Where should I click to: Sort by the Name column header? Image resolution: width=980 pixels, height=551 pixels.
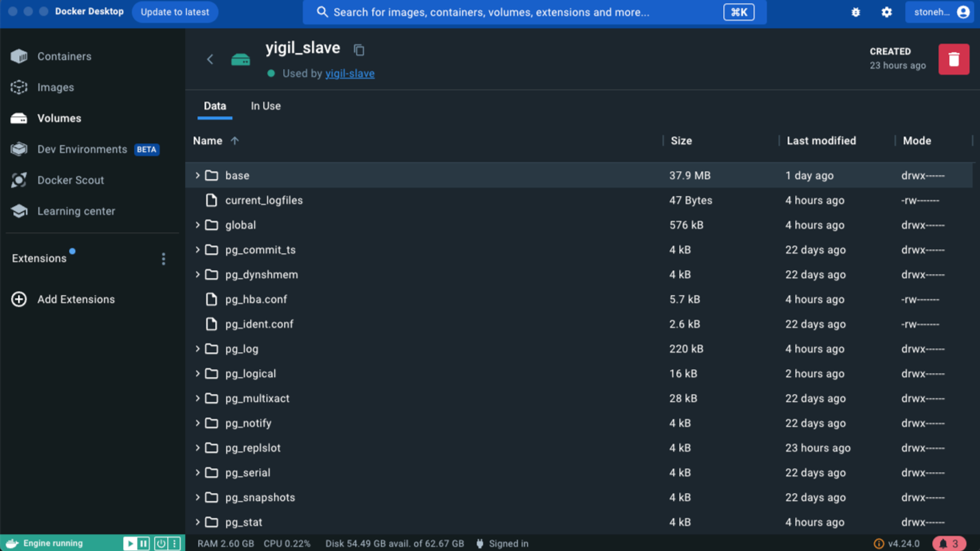point(207,141)
